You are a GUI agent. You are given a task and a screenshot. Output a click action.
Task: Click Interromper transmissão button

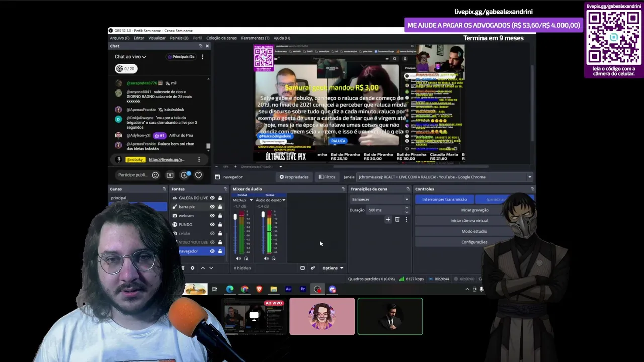(x=444, y=199)
